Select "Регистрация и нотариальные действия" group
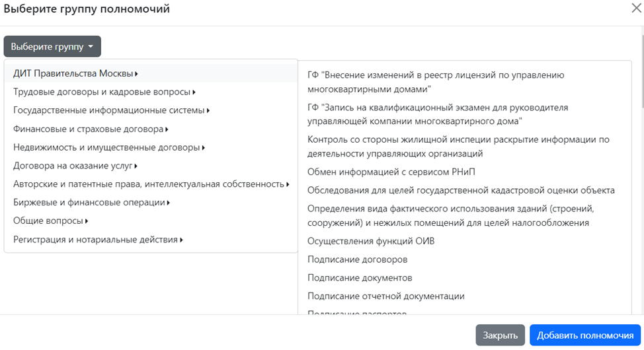 click(98, 240)
